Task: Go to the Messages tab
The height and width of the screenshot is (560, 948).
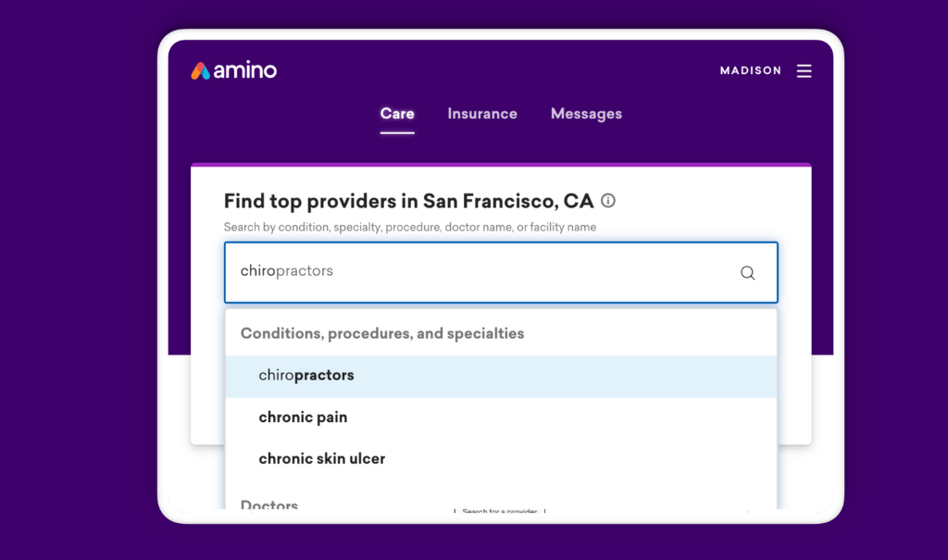Action: tap(586, 114)
